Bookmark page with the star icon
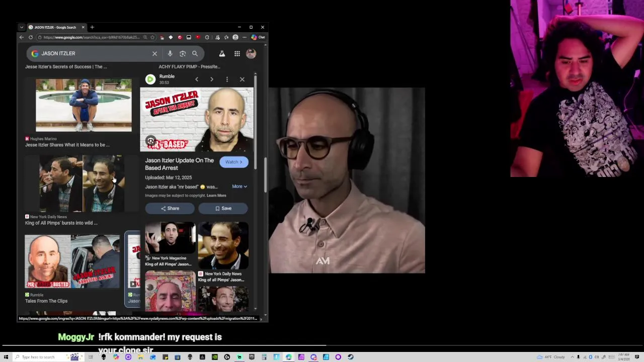 coord(152,37)
